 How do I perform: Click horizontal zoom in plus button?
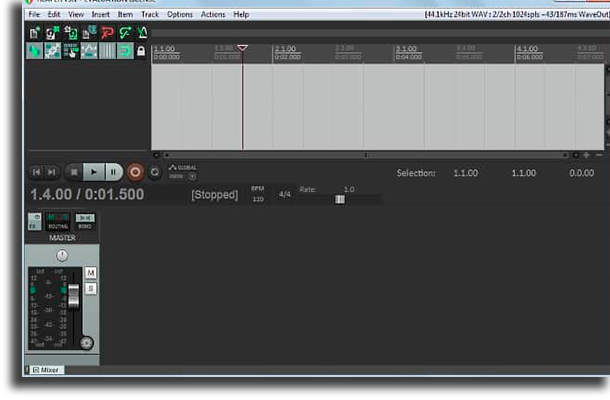pos(586,155)
